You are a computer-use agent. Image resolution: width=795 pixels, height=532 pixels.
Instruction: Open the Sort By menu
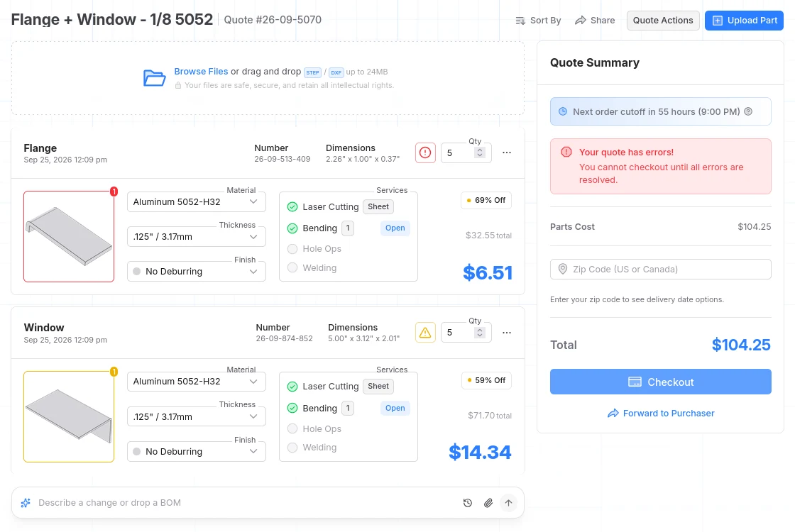[x=538, y=21]
